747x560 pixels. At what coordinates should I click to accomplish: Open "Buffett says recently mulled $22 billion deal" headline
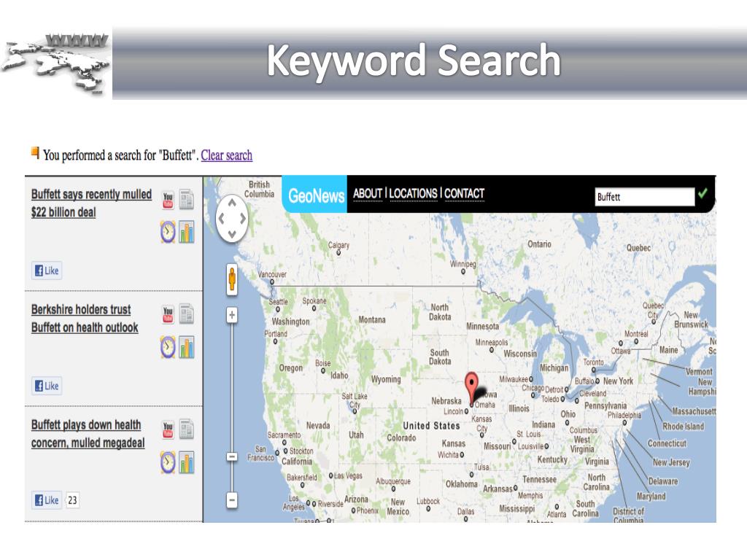[91, 203]
